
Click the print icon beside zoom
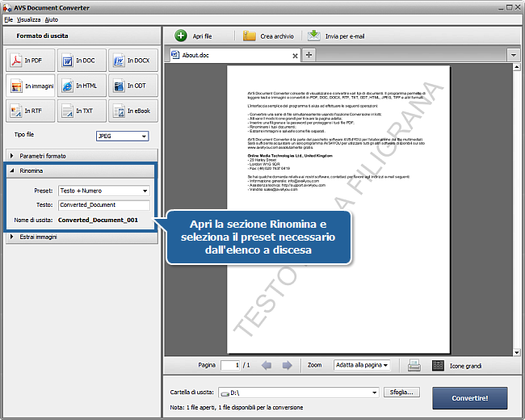tap(414, 365)
